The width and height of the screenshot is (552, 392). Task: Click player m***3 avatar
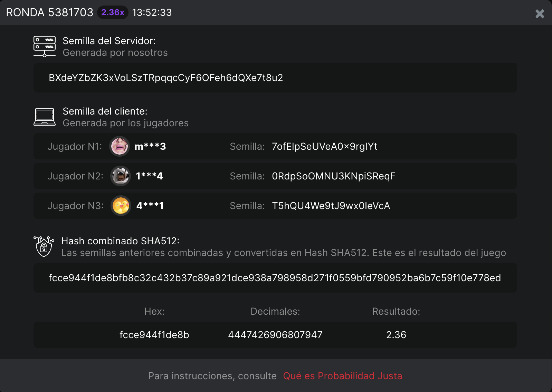point(120,146)
